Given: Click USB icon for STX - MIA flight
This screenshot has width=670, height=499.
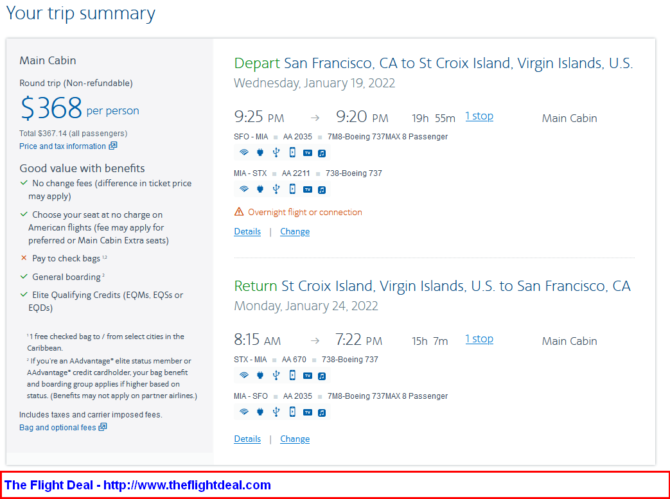Looking at the screenshot, I should (x=276, y=375).
